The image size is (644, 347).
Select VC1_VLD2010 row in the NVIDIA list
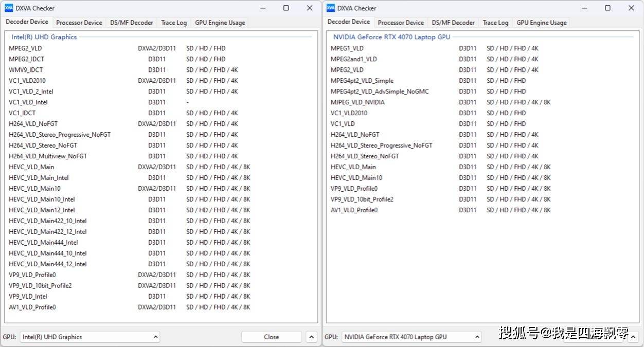[x=482, y=113]
